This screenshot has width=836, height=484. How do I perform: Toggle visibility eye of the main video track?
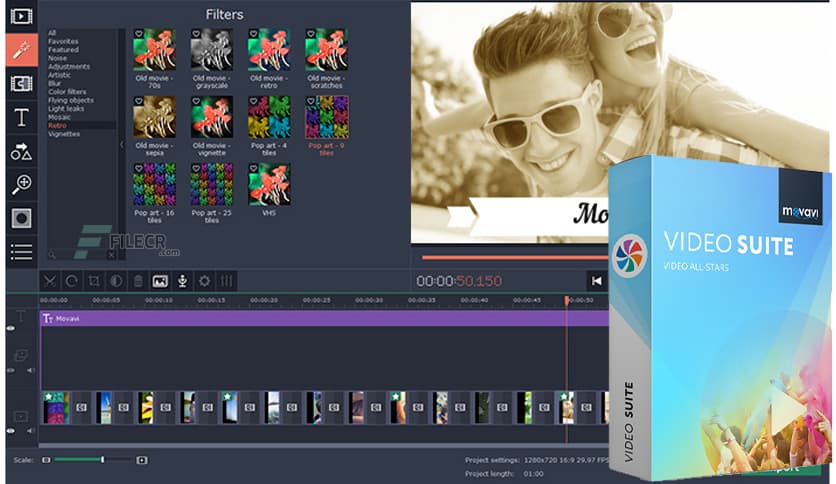tap(11, 430)
